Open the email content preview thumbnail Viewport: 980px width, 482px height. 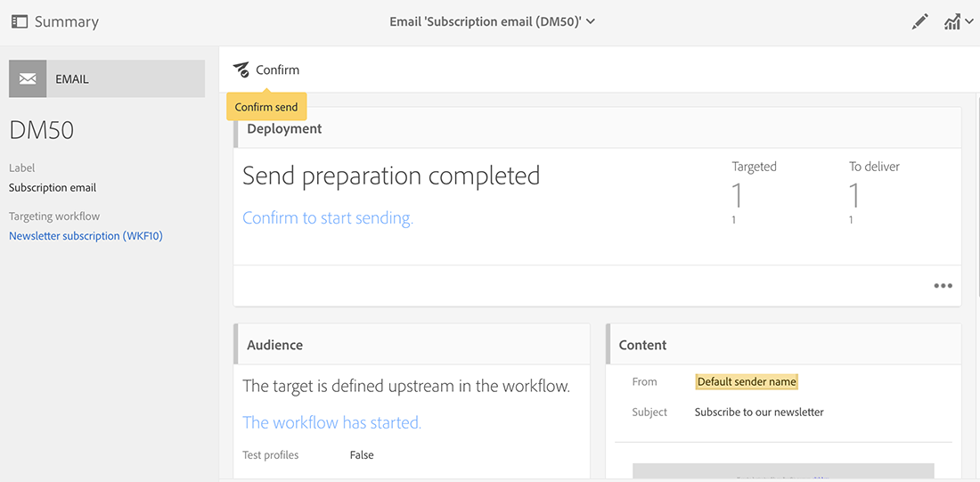point(783,471)
